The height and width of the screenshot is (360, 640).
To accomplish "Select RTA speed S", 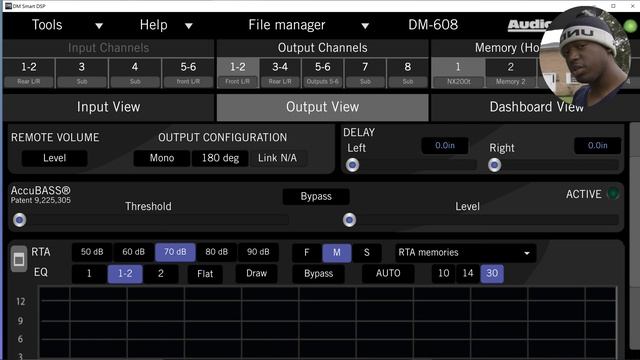I will pyautogui.click(x=367, y=253).
